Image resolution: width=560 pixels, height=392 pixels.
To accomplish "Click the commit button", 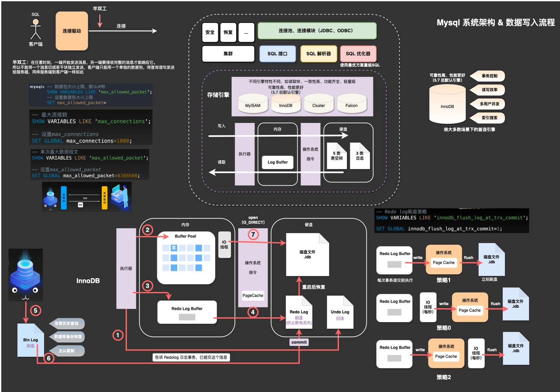I will pos(299,342).
